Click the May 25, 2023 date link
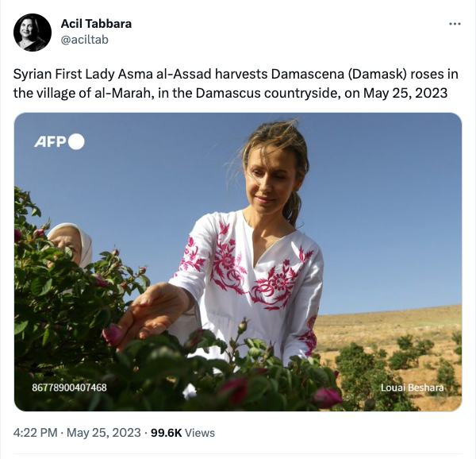The height and width of the screenshot is (459, 476). 104,433
